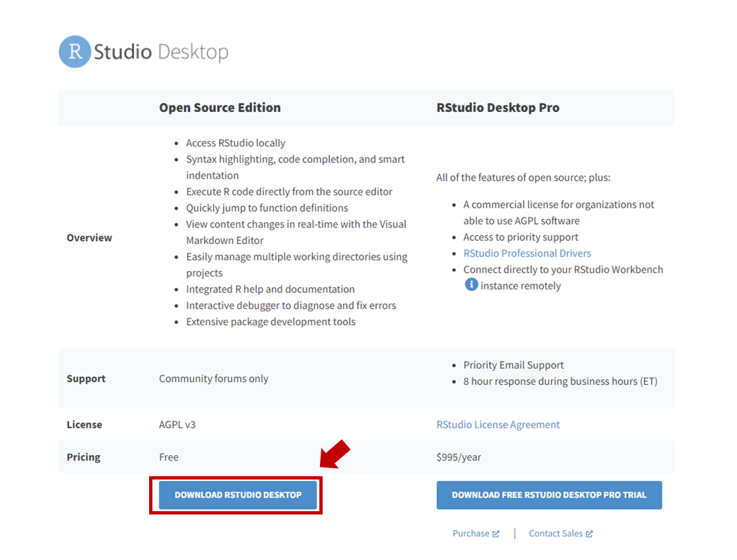
Task: Click "8 hour response during business hours (ET)"
Action: (x=560, y=381)
